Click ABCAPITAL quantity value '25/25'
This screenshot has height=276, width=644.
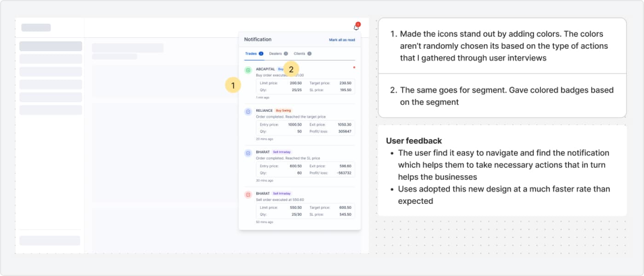click(297, 90)
